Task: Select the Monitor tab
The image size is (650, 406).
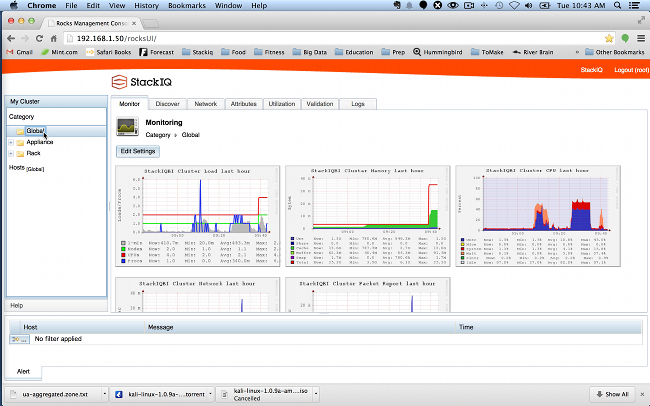Action: pyautogui.click(x=129, y=104)
